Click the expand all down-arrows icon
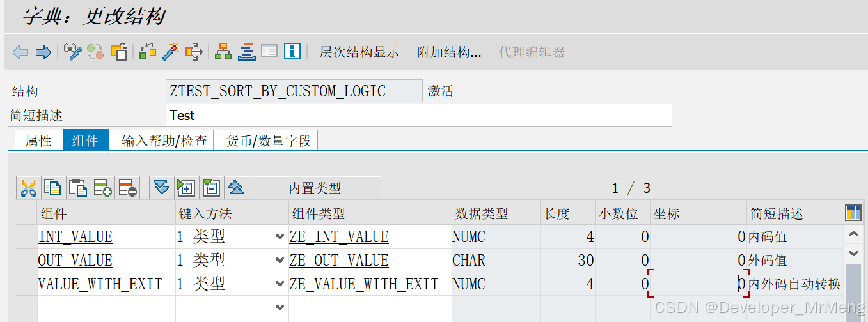This screenshot has height=322, width=868. 161,188
